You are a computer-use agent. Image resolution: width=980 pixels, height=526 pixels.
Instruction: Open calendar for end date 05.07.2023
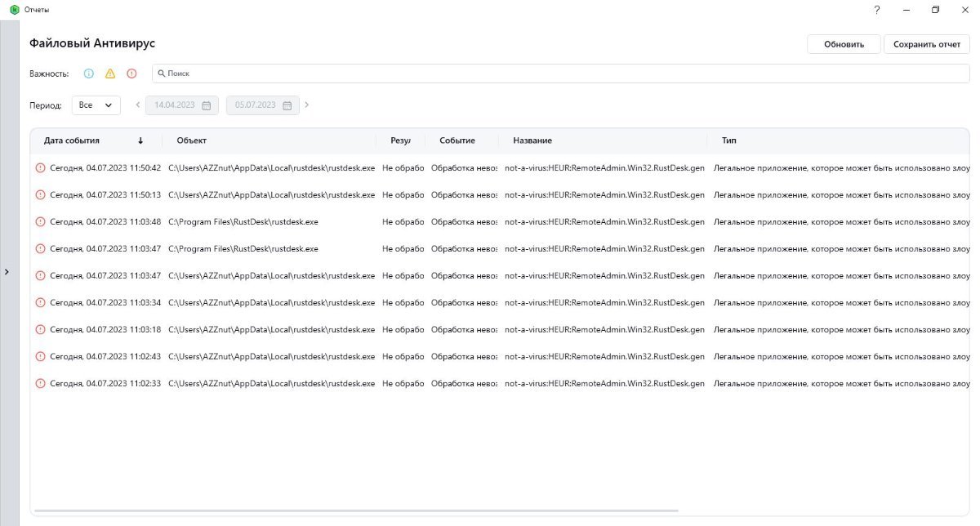click(287, 105)
